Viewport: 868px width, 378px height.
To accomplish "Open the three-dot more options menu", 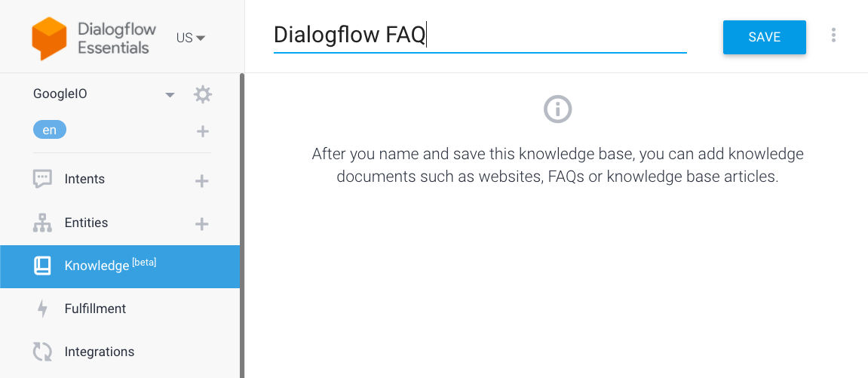I will click(833, 35).
